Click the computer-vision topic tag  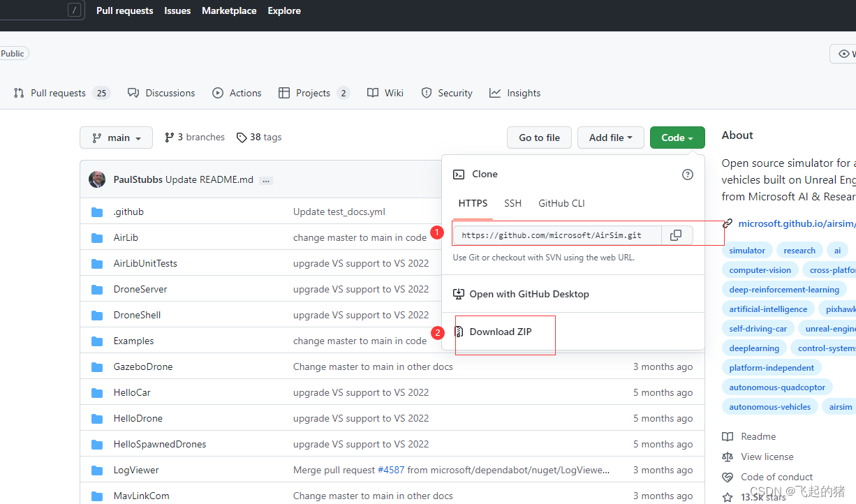pyautogui.click(x=760, y=270)
